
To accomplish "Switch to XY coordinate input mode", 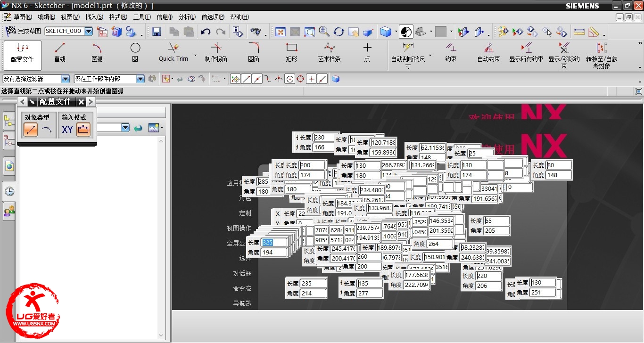I will 67,130.
